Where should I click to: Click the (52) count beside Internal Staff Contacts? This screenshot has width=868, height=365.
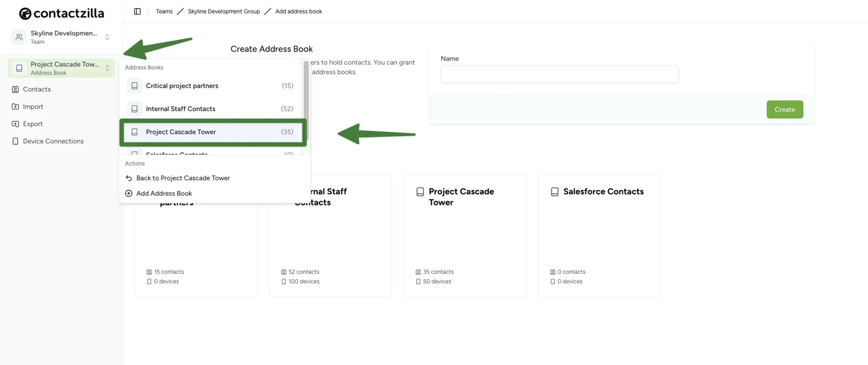(x=287, y=109)
